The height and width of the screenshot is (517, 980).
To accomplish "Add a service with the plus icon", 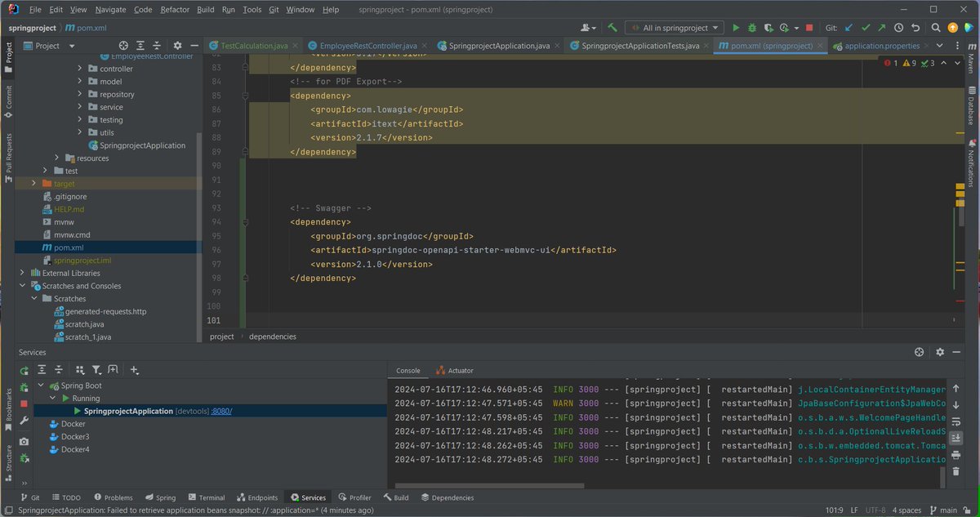I will click(x=134, y=370).
